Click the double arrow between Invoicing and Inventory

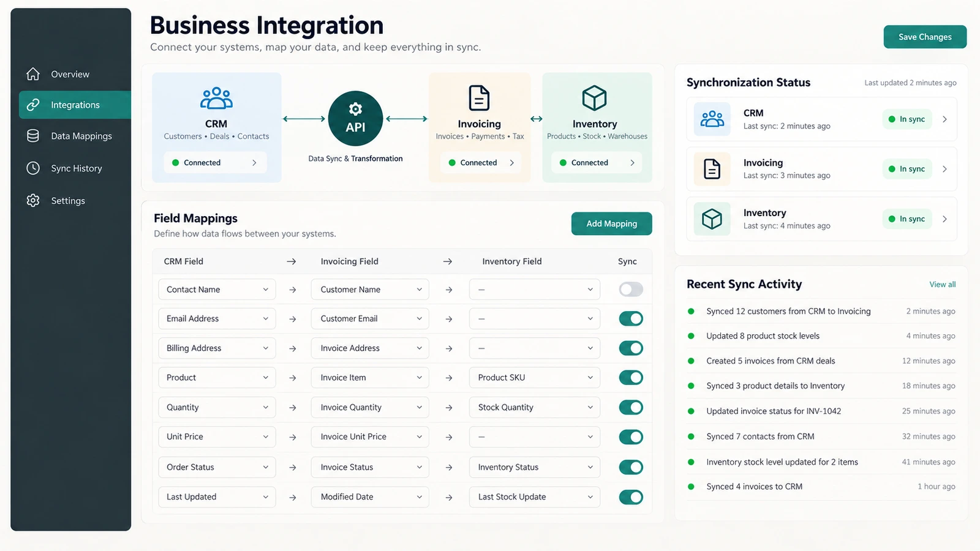[x=536, y=119]
